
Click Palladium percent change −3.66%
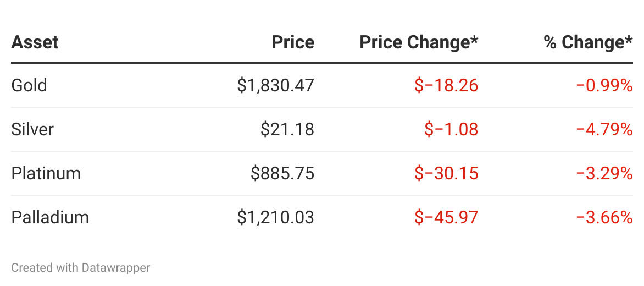pyautogui.click(x=604, y=217)
